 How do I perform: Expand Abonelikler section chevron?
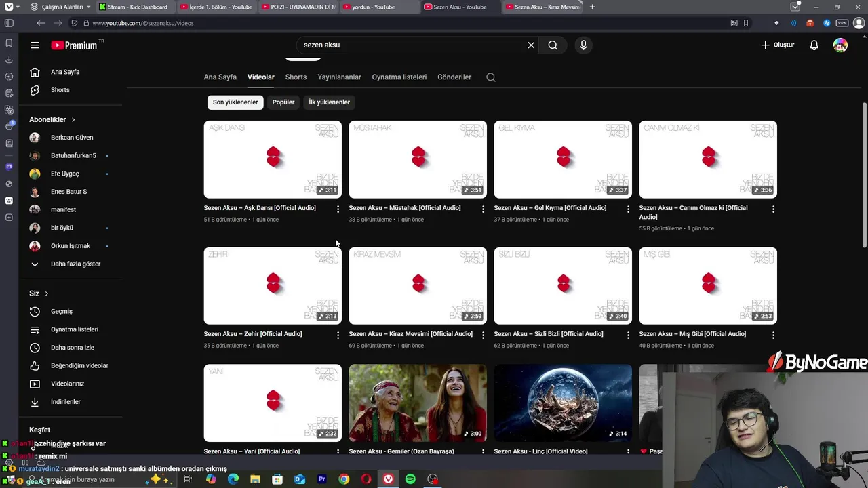click(x=73, y=120)
